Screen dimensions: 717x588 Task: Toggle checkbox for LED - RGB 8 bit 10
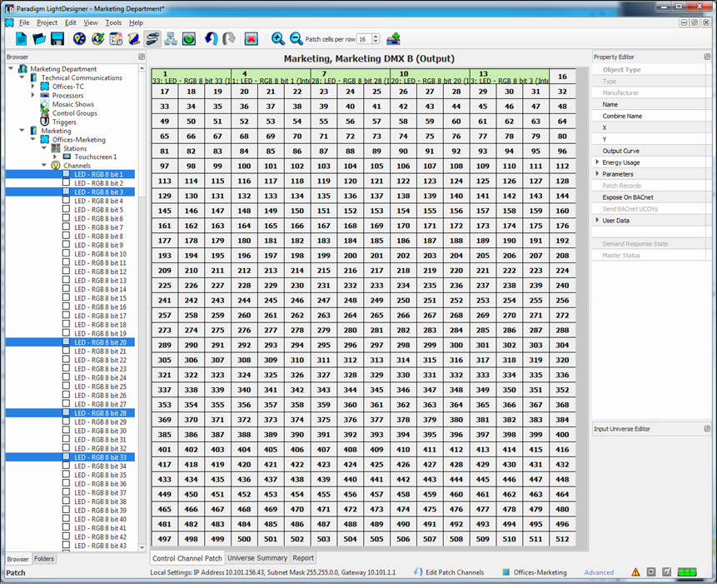coord(67,254)
